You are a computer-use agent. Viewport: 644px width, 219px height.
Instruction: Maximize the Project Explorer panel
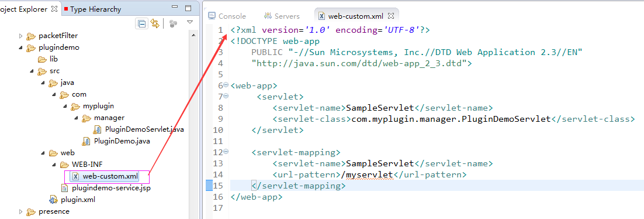click(x=189, y=8)
